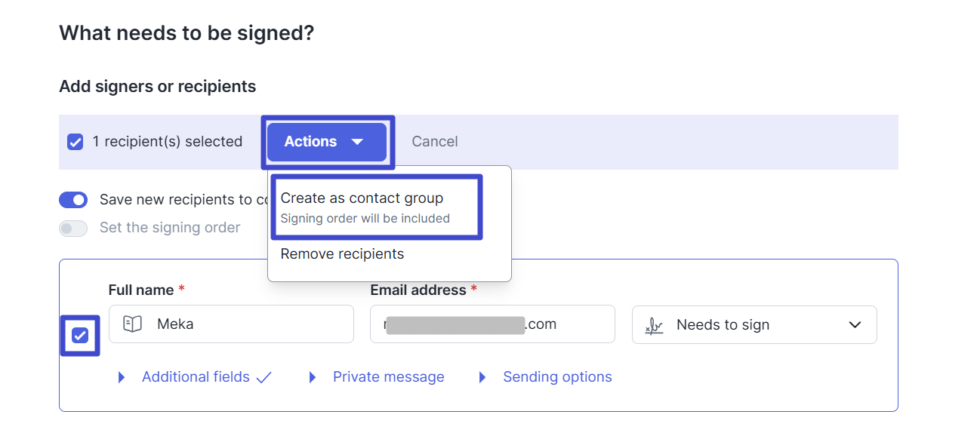Click the contact book icon in Full name field
The height and width of the screenshot is (436, 980).
(x=132, y=324)
